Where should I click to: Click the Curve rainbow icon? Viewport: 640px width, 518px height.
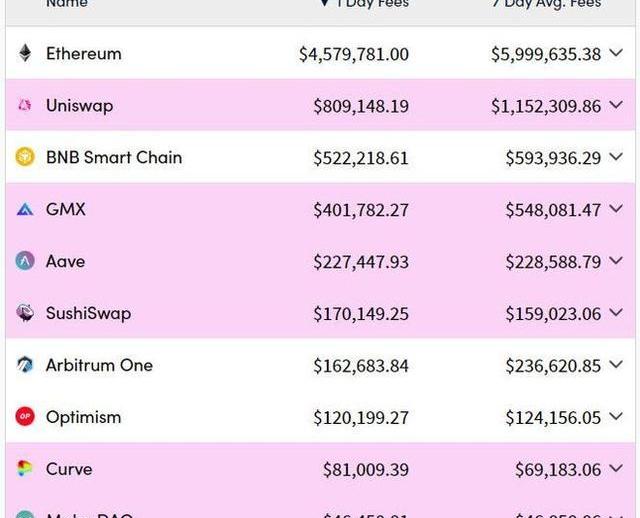25,470
